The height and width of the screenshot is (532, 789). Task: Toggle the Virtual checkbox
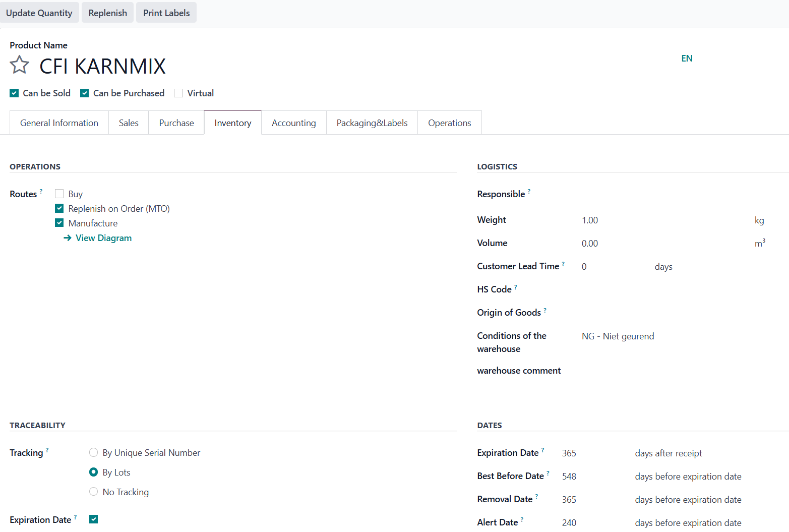pyautogui.click(x=178, y=93)
